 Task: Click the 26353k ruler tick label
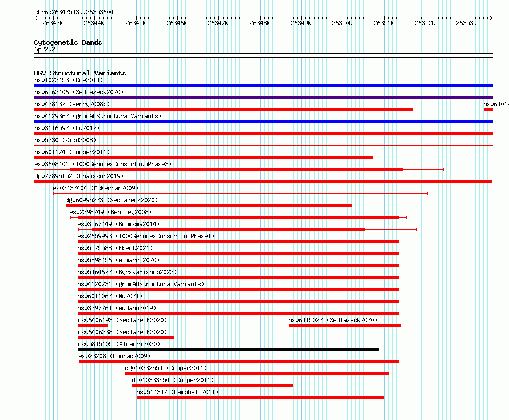466,23
